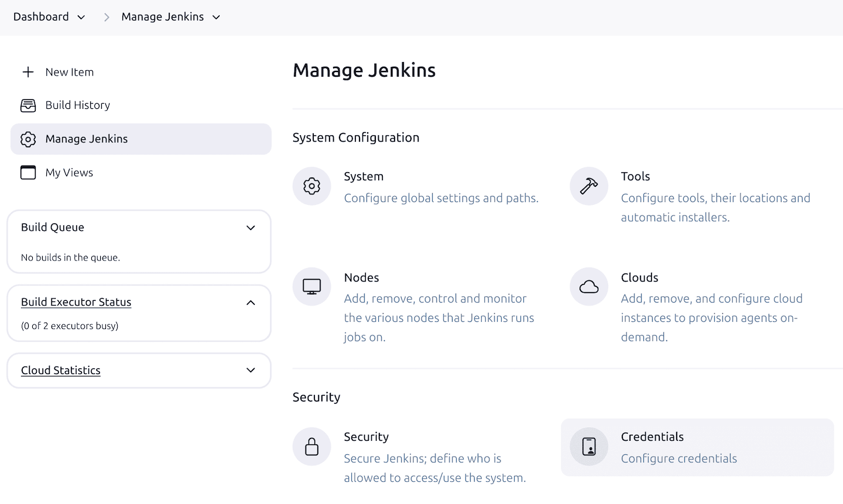The image size is (843, 504).
Task: Open the Cloud Statistics link
Action: [x=61, y=371]
